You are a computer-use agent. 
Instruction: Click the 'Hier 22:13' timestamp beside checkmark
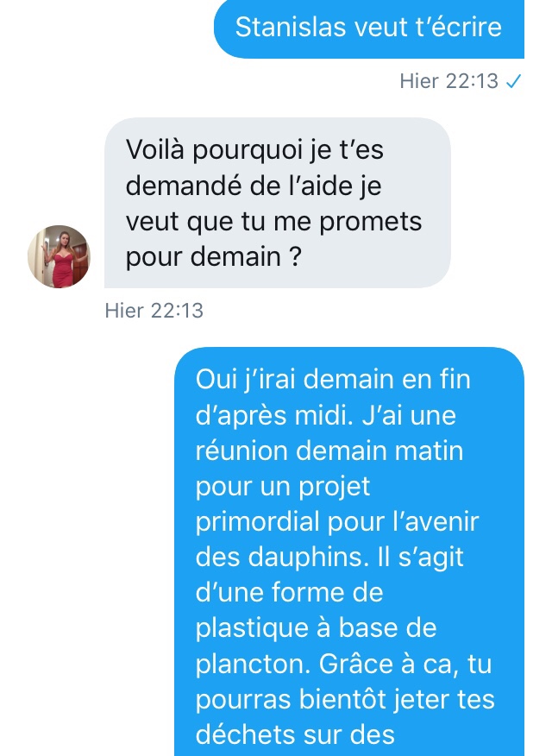click(x=448, y=81)
